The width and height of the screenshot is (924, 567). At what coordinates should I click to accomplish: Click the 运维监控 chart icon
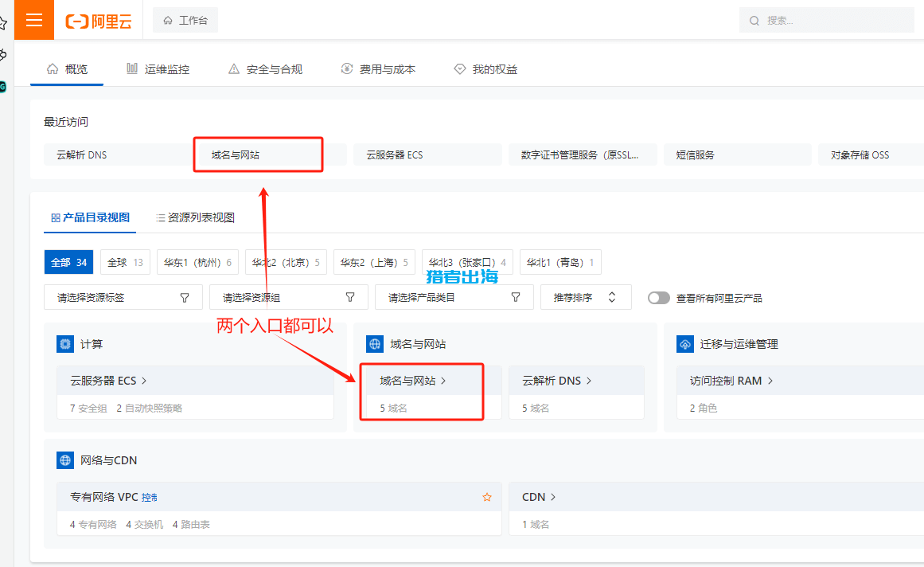[x=132, y=69]
